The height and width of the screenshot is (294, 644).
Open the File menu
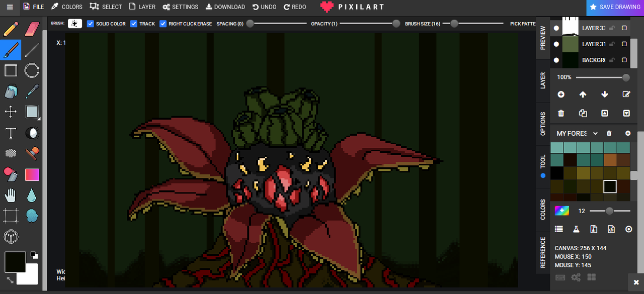pos(33,7)
